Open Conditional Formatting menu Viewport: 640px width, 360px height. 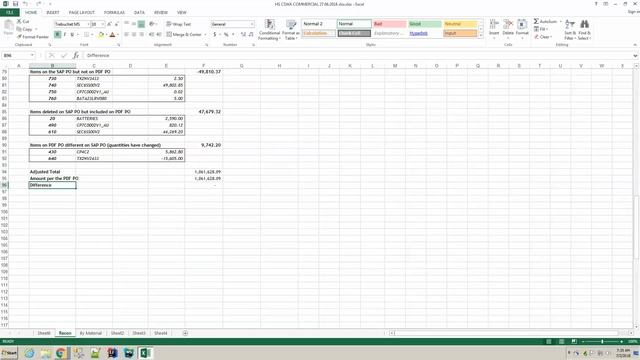tap(269, 30)
